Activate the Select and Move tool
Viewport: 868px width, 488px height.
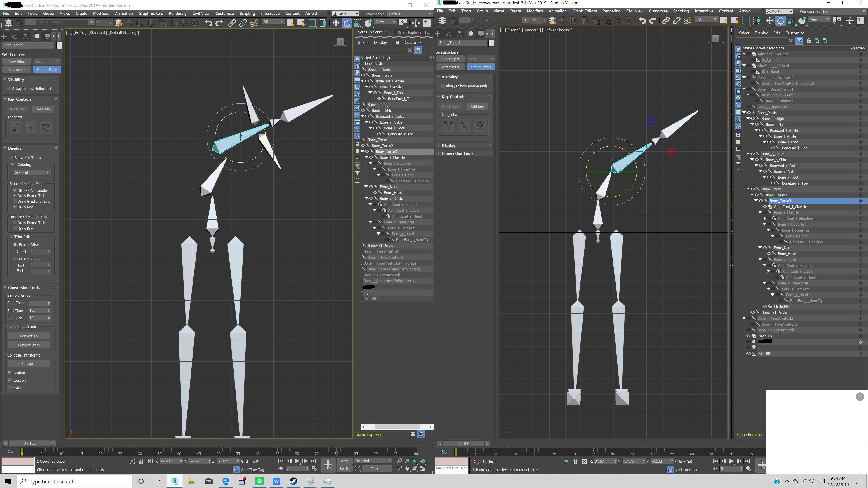[x=336, y=23]
